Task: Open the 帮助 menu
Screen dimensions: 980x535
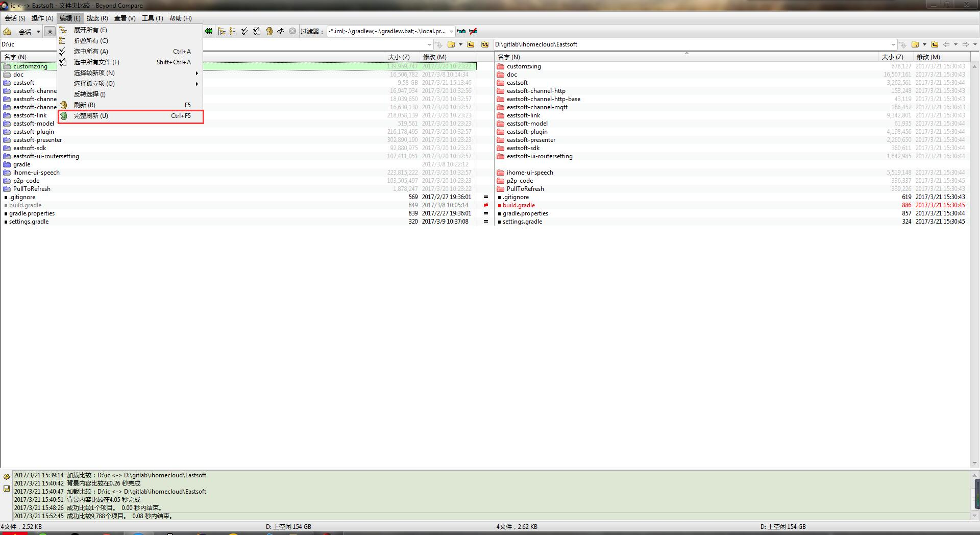Action: 180,18
